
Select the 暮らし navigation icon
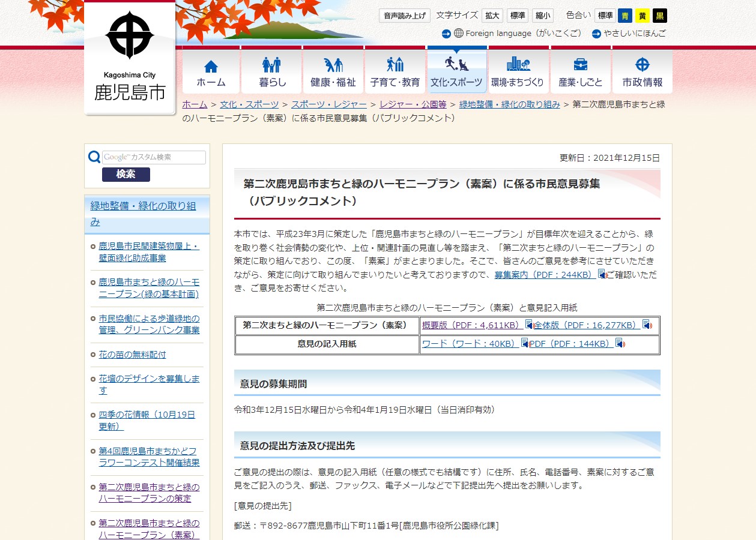(x=271, y=64)
